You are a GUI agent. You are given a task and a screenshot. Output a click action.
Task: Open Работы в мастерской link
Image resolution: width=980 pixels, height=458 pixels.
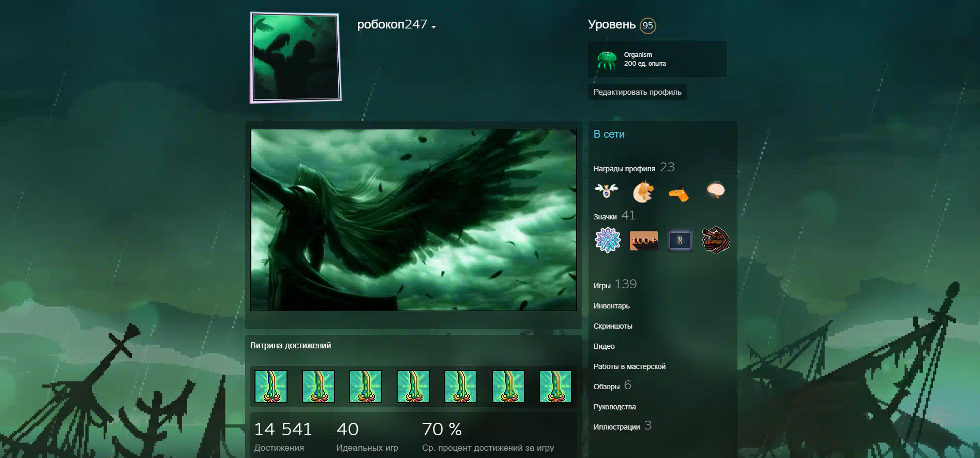click(x=629, y=366)
